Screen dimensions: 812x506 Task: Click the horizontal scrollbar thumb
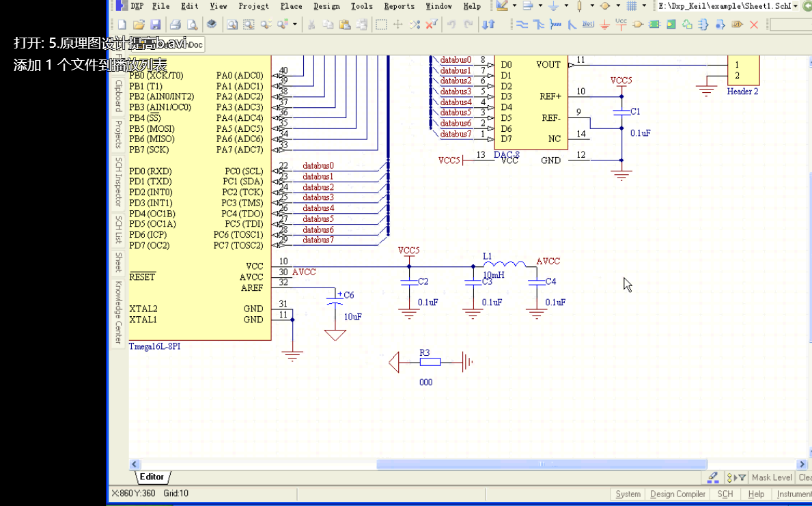click(x=541, y=464)
